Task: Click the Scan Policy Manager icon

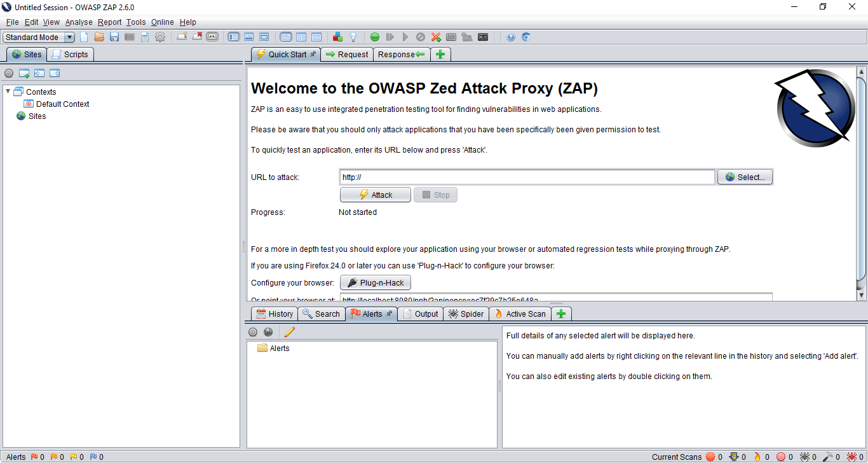Action: [451, 37]
